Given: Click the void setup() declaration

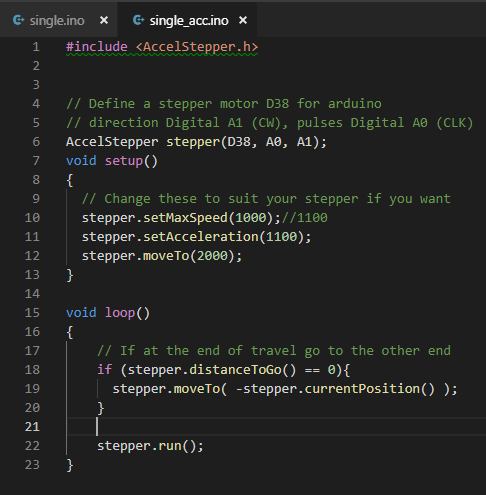Looking at the screenshot, I should click(112, 161).
